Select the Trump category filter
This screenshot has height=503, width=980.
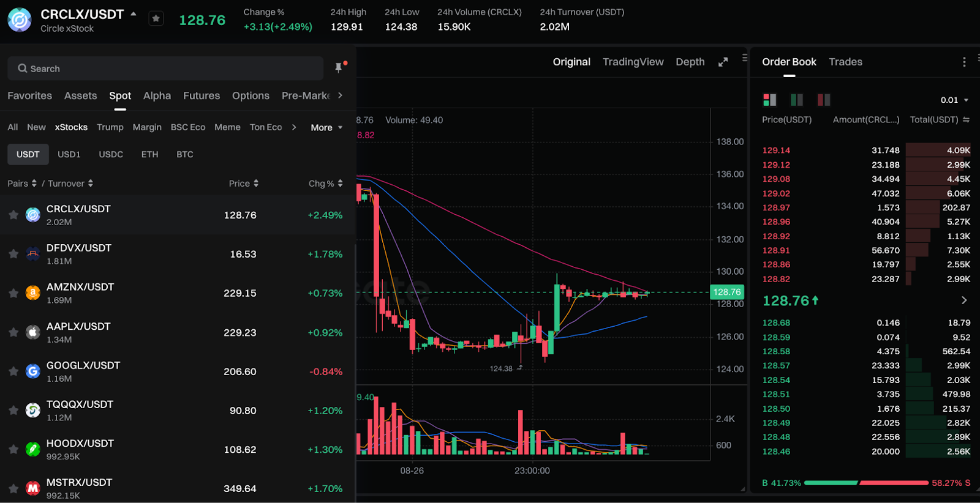[x=110, y=127]
